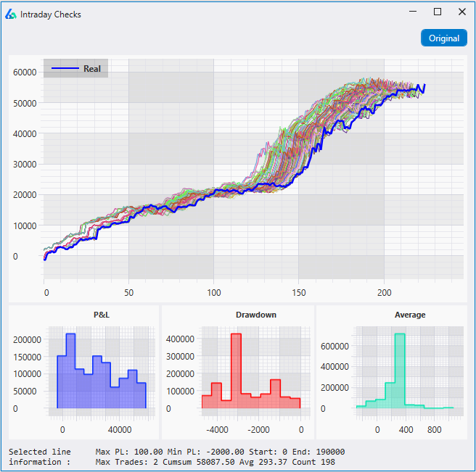Maximize the Intraday Checks window
The height and width of the screenshot is (472, 476).
438,12
